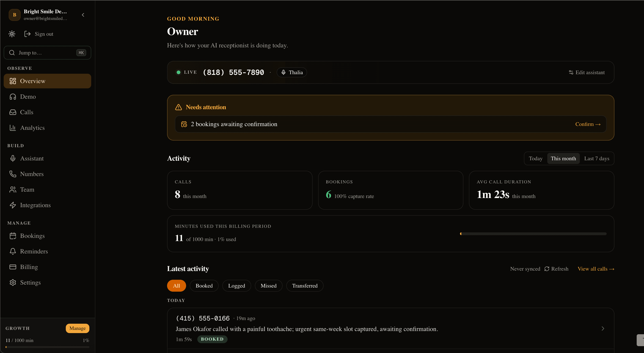Click the Growth plan usage bar
Viewport: 644px width, 353px height.
(x=47, y=347)
